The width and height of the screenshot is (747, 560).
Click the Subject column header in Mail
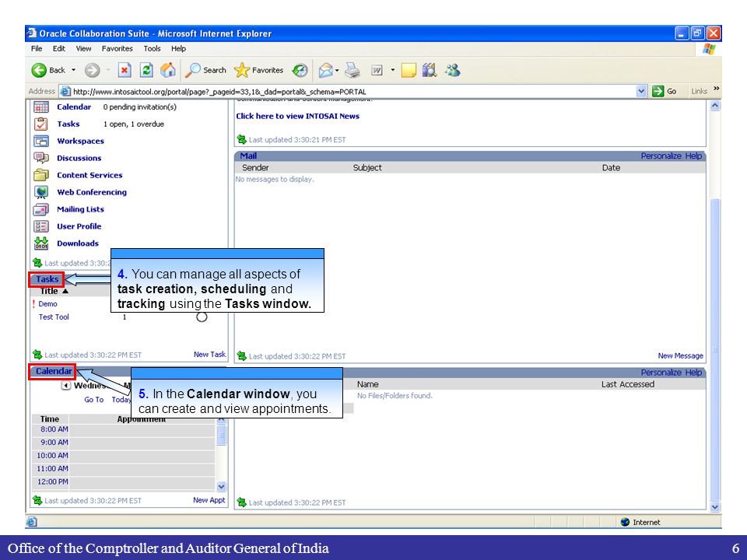tap(367, 168)
